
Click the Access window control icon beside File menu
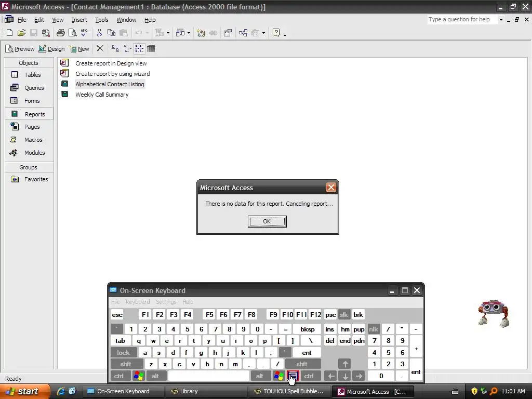[9, 19]
